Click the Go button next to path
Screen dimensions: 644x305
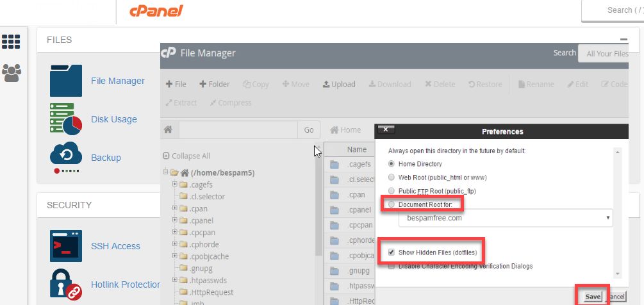tap(309, 129)
